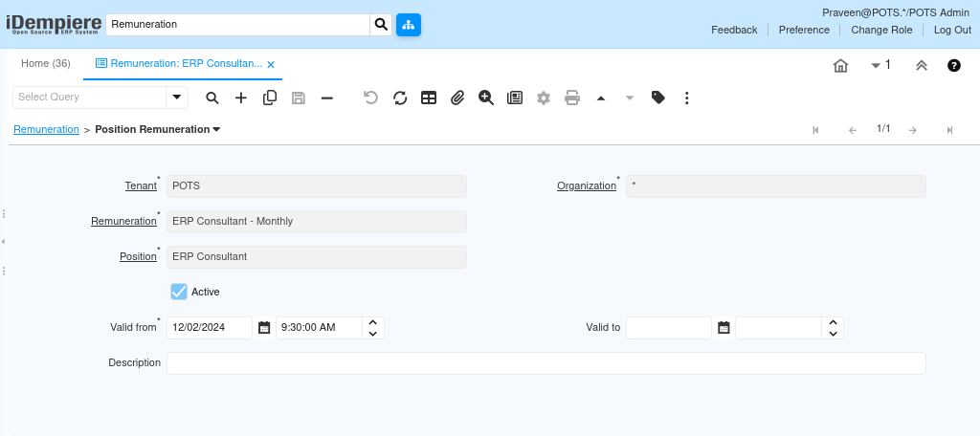Click the Tenant field showing POTS
This screenshot has width=980, height=436.
317,186
